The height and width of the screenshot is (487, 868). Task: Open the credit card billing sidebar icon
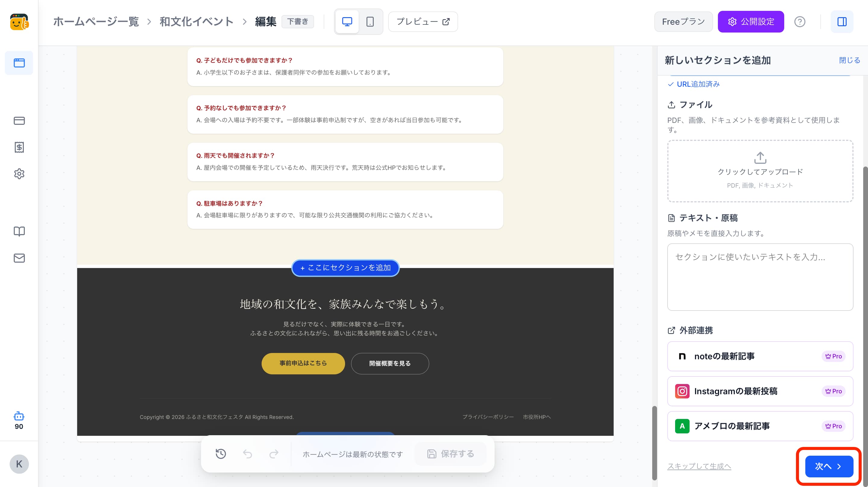pyautogui.click(x=19, y=120)
